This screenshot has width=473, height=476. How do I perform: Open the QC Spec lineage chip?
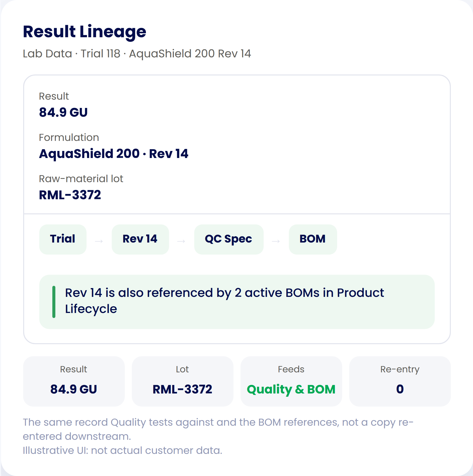229,239
